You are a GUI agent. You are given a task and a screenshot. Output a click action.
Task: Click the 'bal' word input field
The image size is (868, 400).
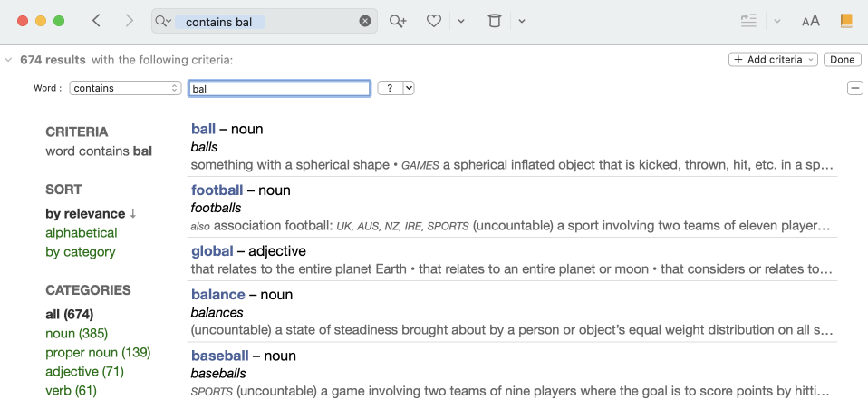point(279,88)
